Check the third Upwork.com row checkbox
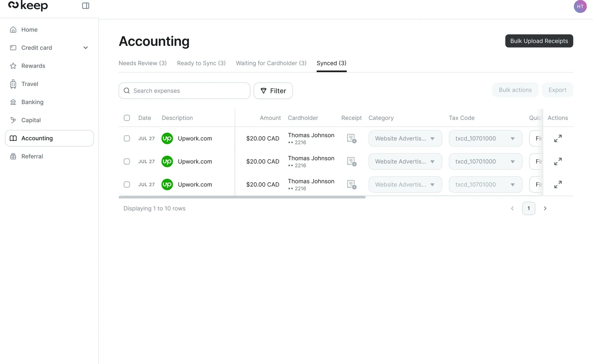This screenshot has height=364, width=593. tap(127, 184)
